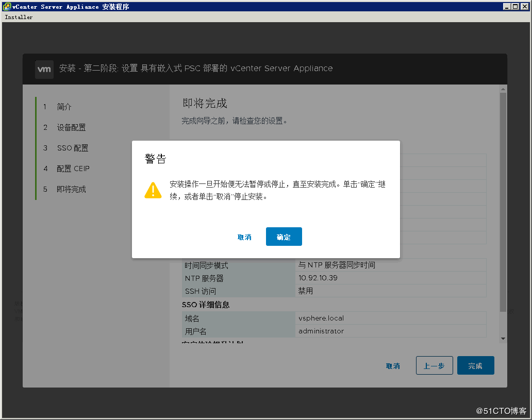Open the Installer menu
Image resolution: width=532 pixels, height=420 pixels.
click(19, 17)
